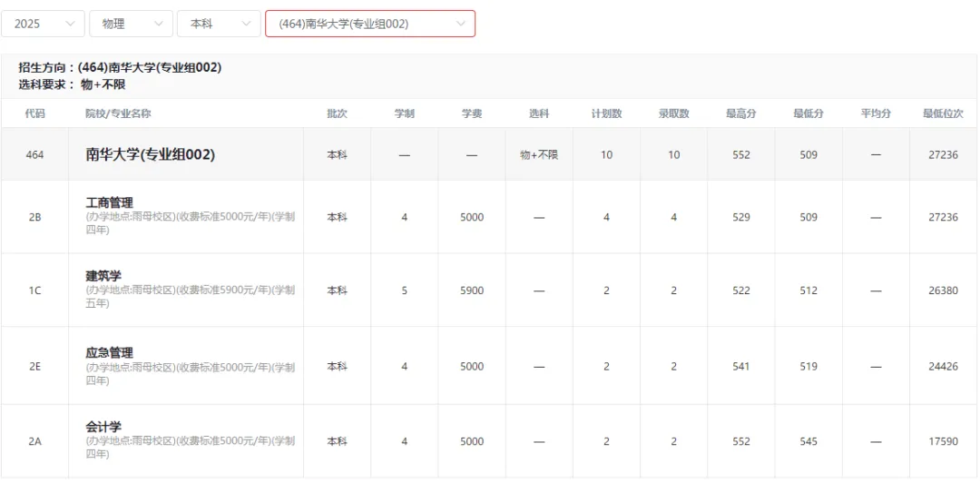Screen dimensions: 980x483
Task: Click the 计划数 column header
Action: coord(607,113)
